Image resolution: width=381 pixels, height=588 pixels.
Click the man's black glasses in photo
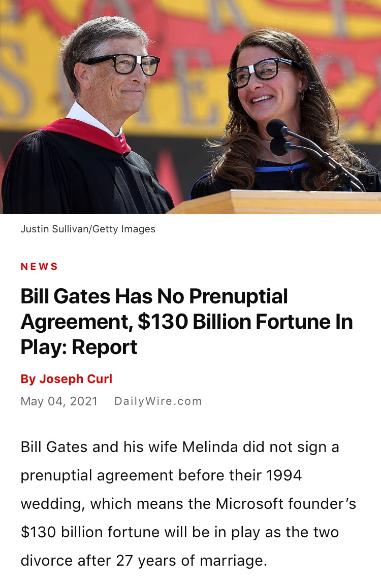122,64
